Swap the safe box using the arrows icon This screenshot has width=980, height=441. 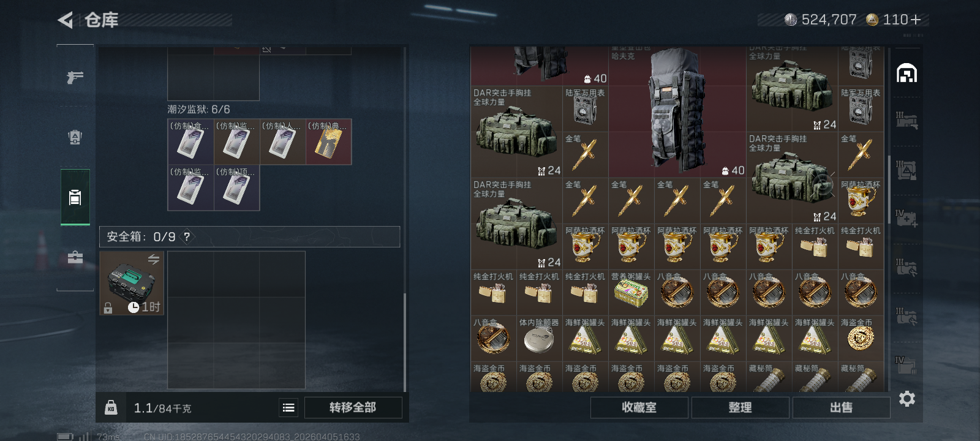tap(154, 260)
